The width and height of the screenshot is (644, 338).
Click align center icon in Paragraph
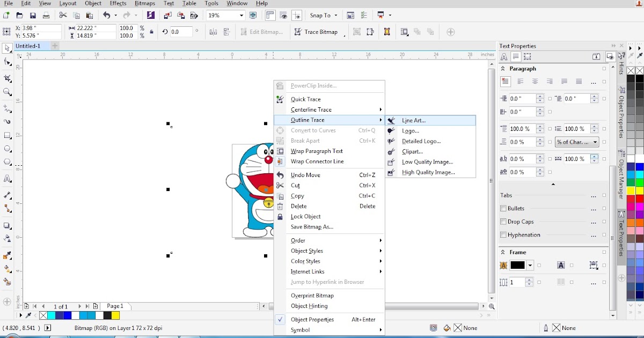tap(535, 82)
